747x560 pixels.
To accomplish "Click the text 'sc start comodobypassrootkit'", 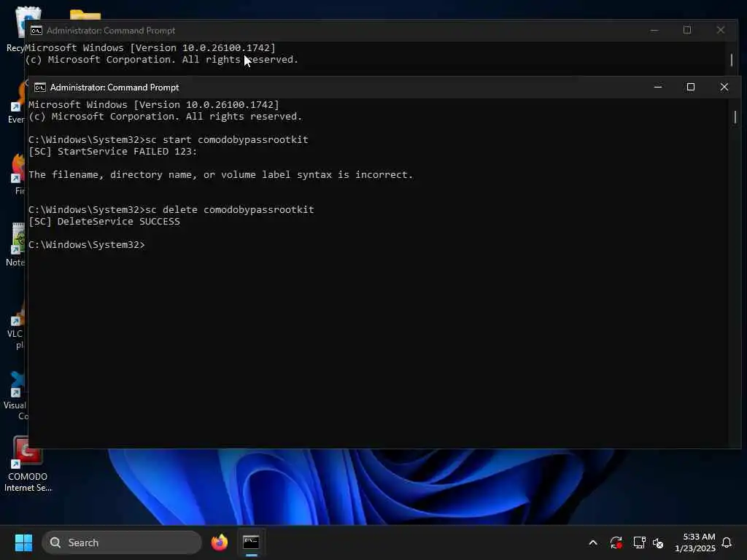I will (x=227, y=139).
